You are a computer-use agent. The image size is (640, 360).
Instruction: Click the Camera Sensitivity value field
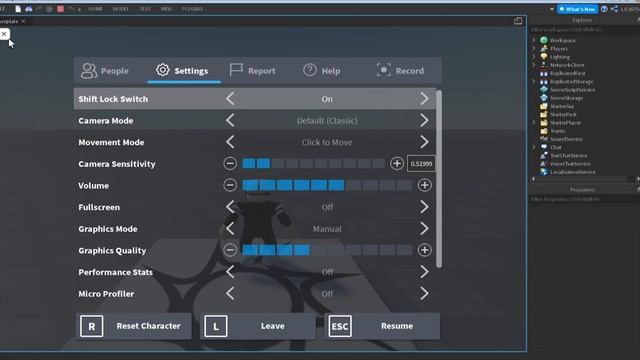tap(421, 164)
